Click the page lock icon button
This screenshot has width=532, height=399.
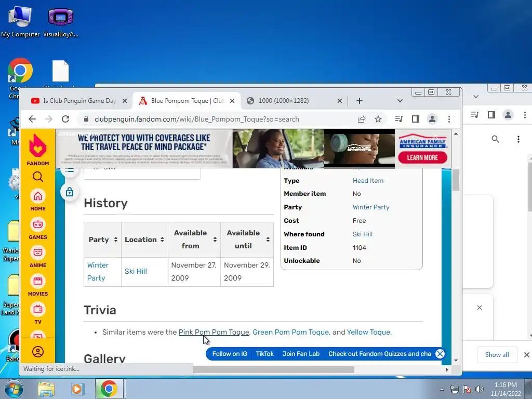[70, 192]
